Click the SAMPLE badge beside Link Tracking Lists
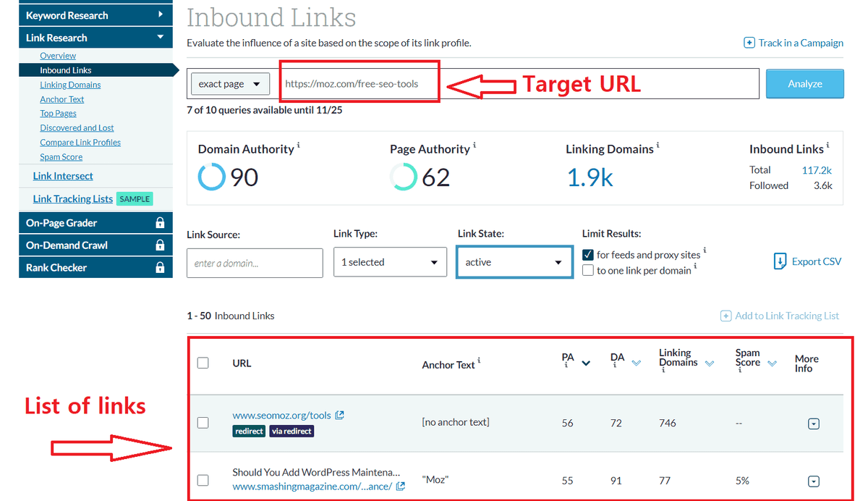The width and height of the screenshot is (868, 501). [135, 199]
